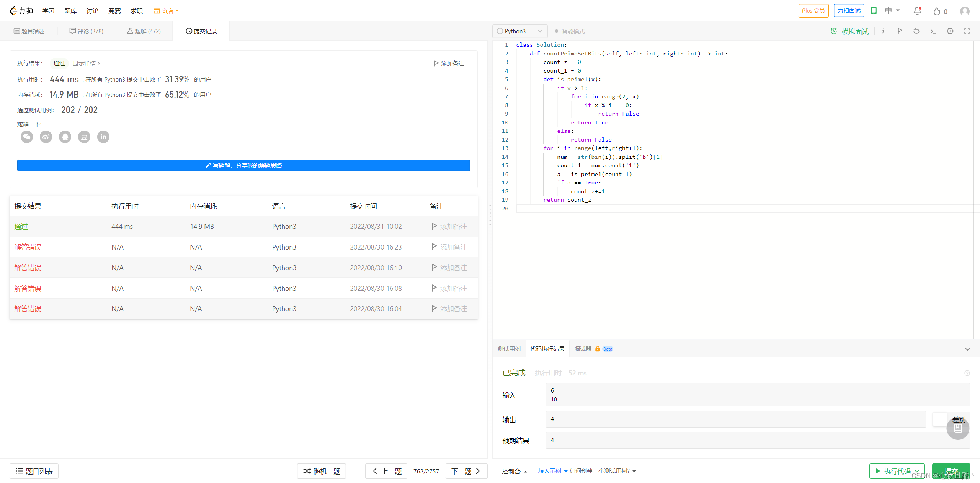The height and width of the screenshot is (483, 980).
Task: Toggle 智能模式 in the editor toolbar
Action: [x=570, y=31]
